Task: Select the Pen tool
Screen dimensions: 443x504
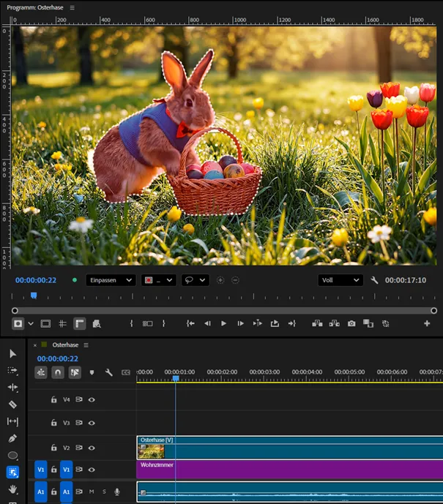Action: click(12, 438)
